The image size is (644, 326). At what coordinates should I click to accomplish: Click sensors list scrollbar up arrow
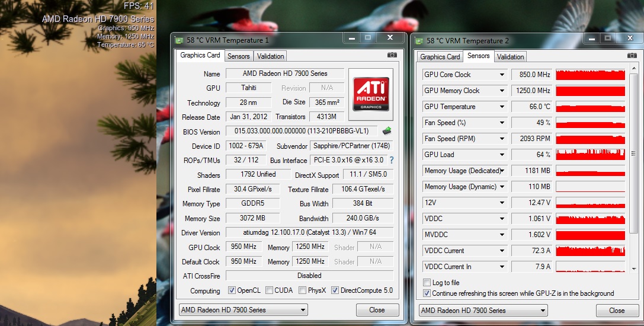click(x=633, y=68)
